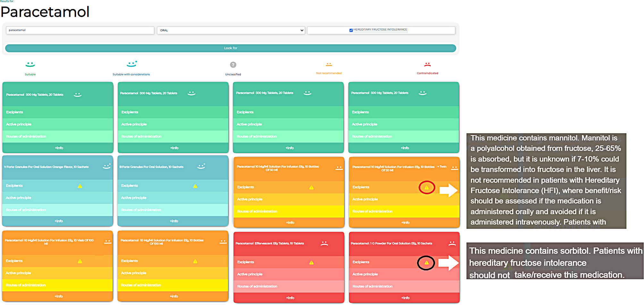Screen dimensions: 644x305
Task: Expand Excipients on first Paracetamol 500 Mg card
Action: click(x=58, y=112)
